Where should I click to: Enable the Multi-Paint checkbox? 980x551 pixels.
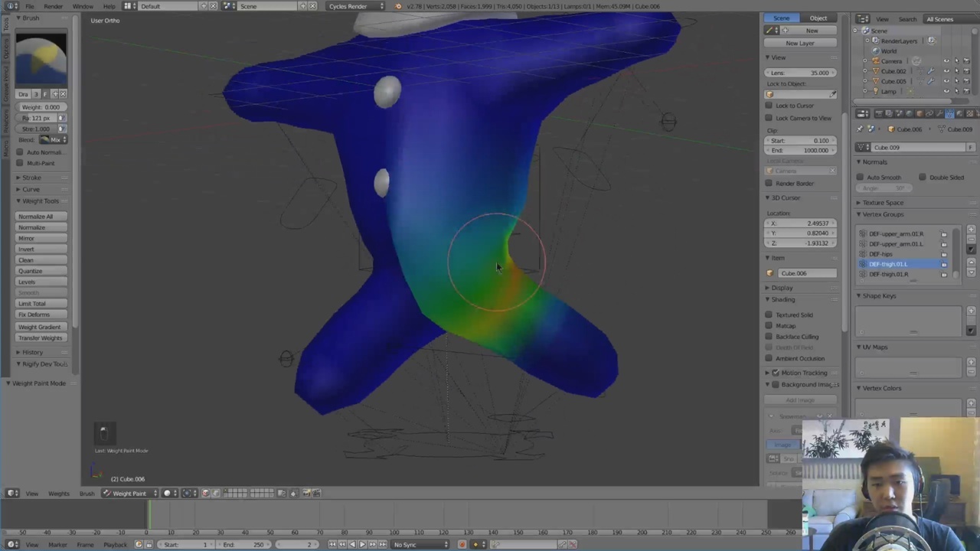pyautogui.click(x=21, y=163)
